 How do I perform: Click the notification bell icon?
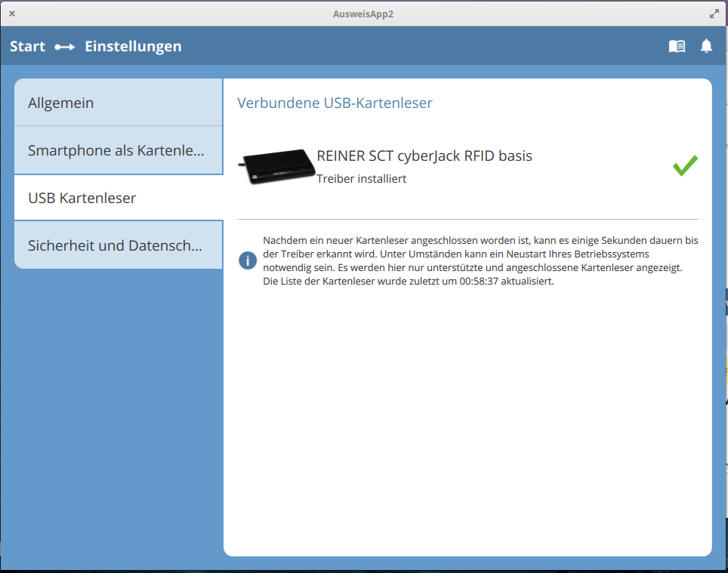[706, 47]
